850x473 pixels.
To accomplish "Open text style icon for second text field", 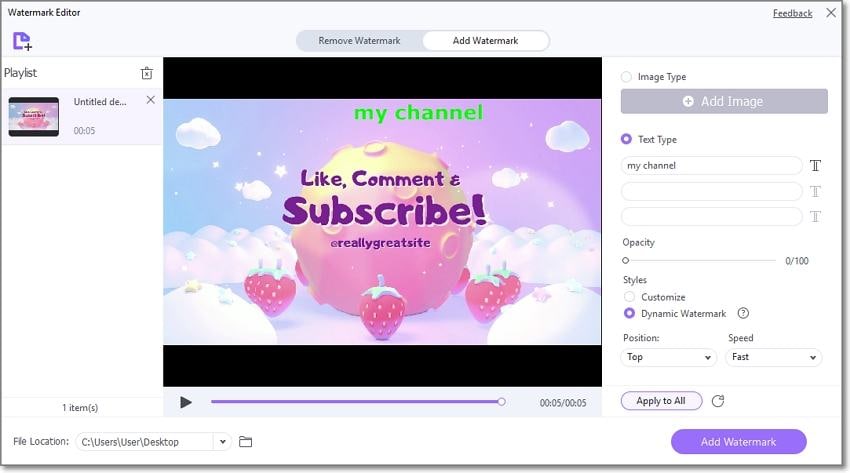I will pyautogui.click(x=815, y=191).
